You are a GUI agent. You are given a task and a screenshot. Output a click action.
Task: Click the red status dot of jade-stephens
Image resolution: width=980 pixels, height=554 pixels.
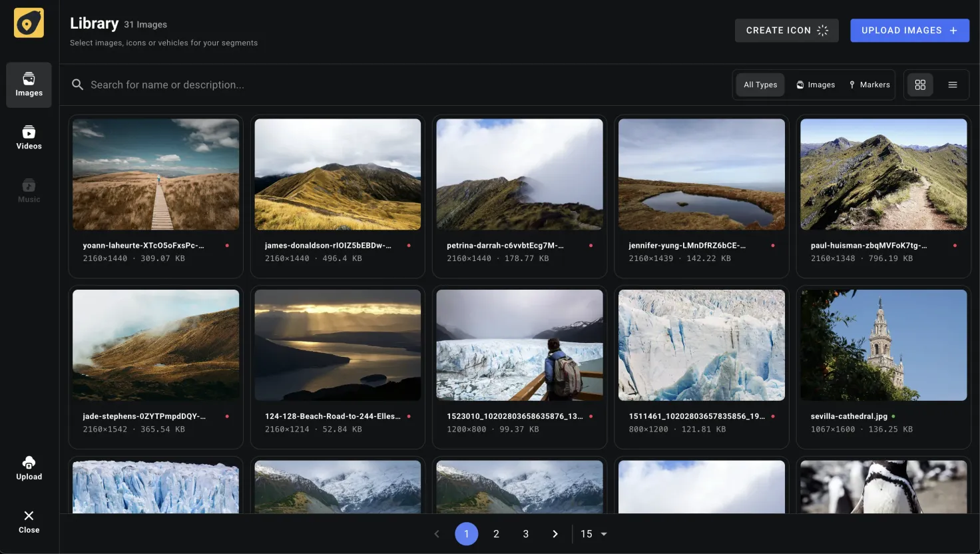pos(227,416)
